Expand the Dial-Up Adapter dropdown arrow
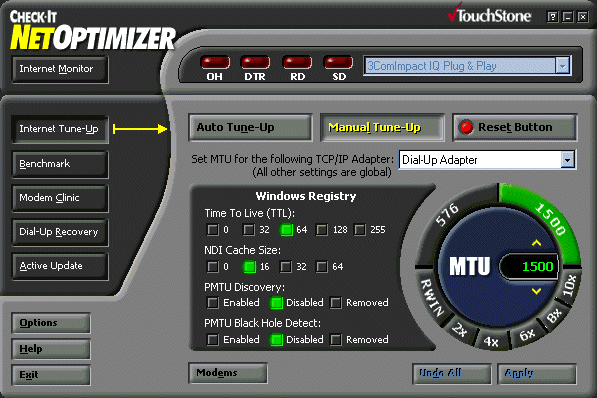Viewport: 597px width, 398px height. (567, 160)
